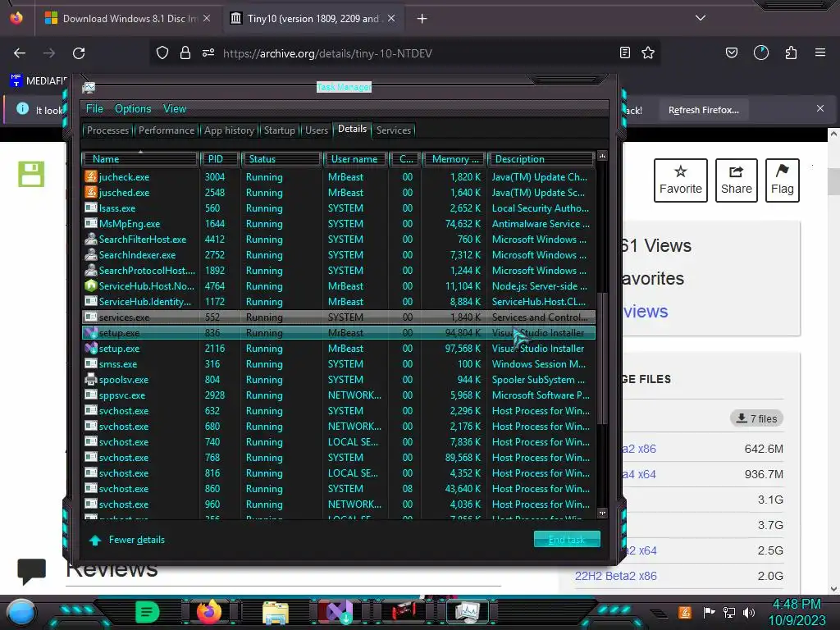Viewport: 840px width, 630px height.
Task: Click the site padlock security icon
Action: tap(185, 52)
